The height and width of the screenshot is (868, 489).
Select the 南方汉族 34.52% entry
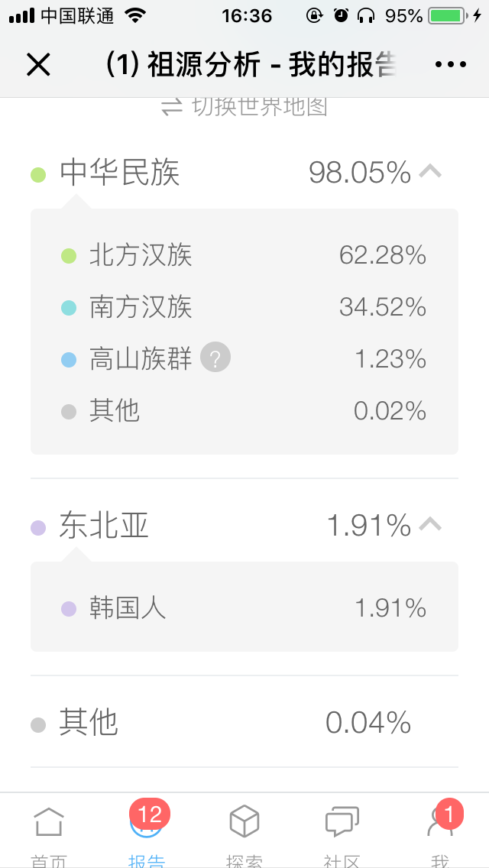point(244,306)
